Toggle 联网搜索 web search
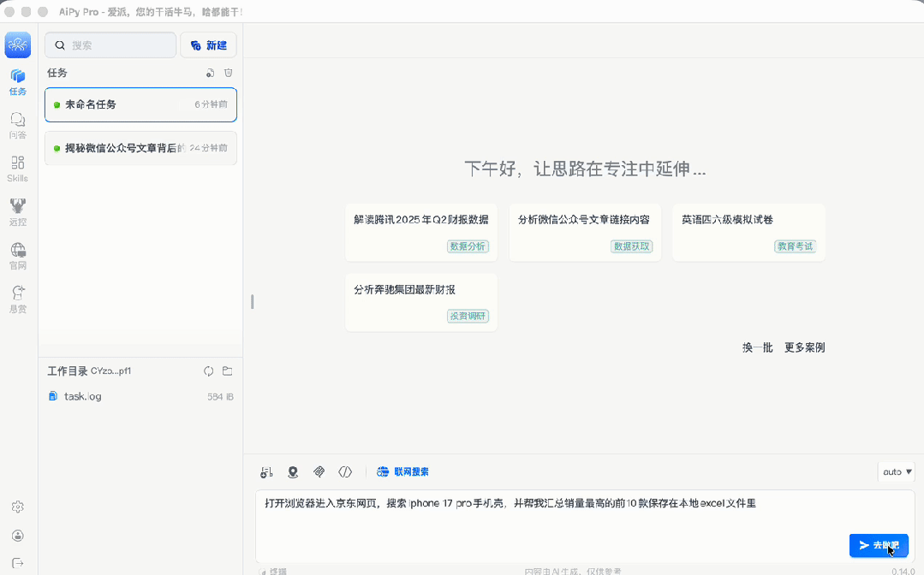Image resolution: width=924 pixels, height=575 pixels. [x=403, y=471]
